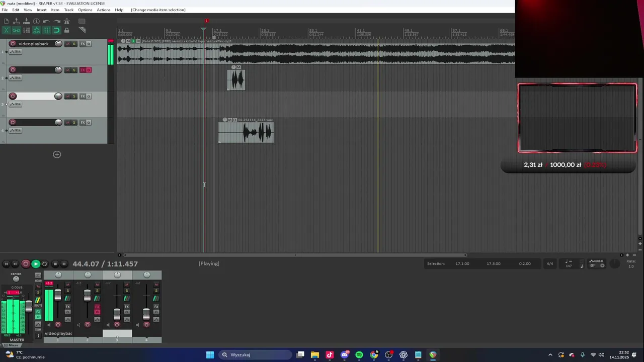Viewport: 644px width, 362px height.
Task: Open Spotify from the Windows taskbar
Action: point(359,355)
